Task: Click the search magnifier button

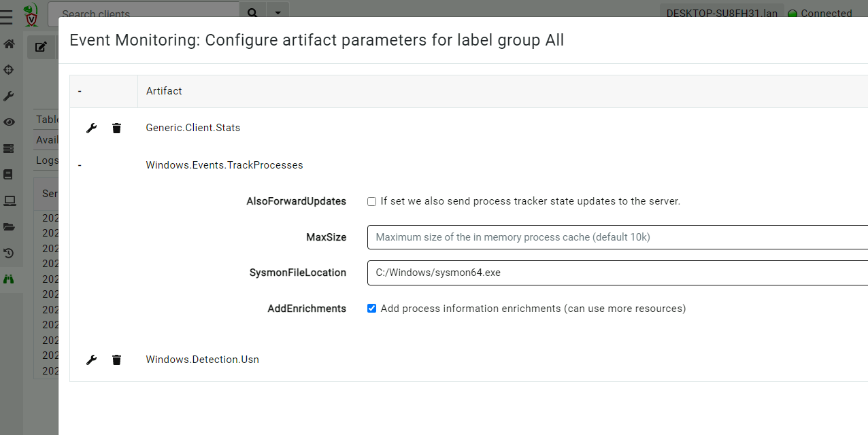Action: [x=252, y=13]
